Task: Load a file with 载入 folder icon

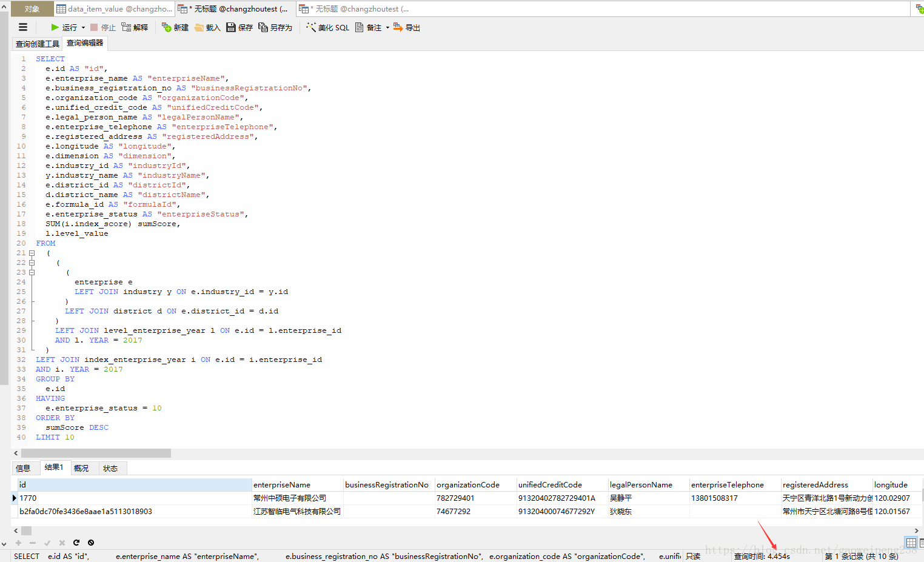Action: click(x=199, y=27)
